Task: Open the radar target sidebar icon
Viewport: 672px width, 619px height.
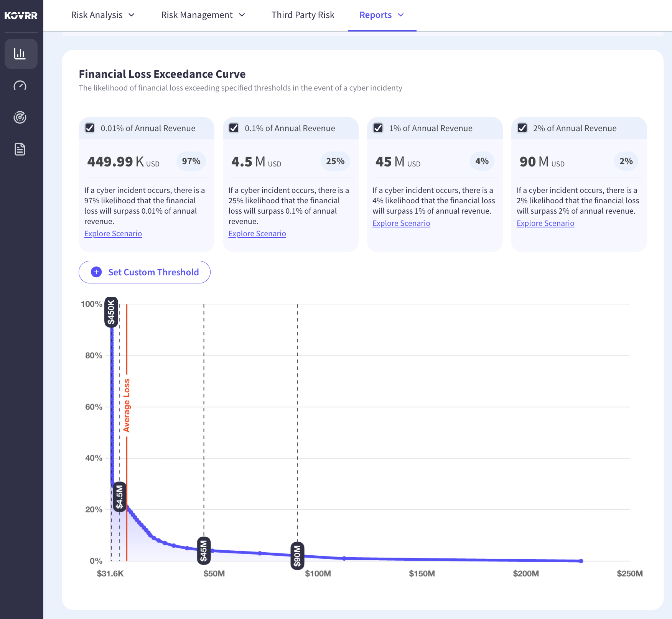Action: pos(20,117)
